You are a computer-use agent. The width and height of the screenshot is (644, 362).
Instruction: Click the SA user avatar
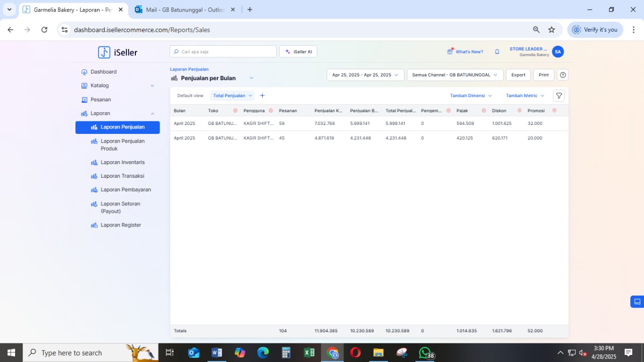tap(557, 52)
